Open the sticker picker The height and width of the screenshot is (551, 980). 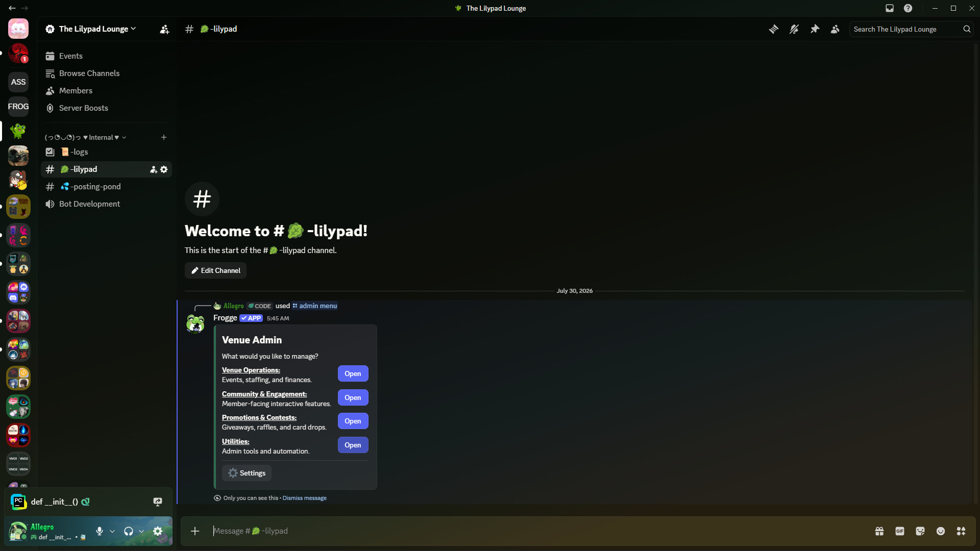coord(920,531)
